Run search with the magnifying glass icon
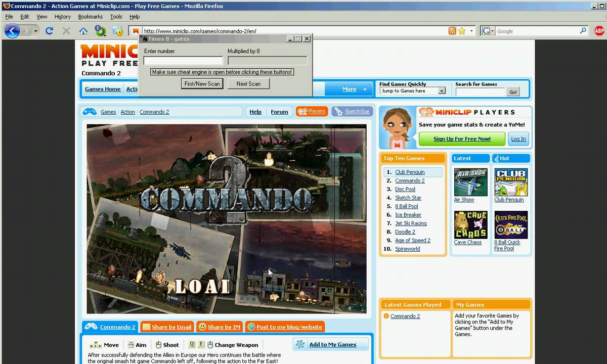Image resolution: width=607 pixels, height=364 pixels. (x=583, y=31)
